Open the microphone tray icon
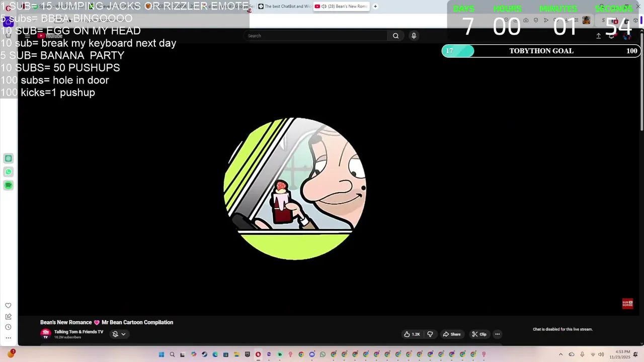The width and height of the screenshot is (644, 362). pos(582,354)
